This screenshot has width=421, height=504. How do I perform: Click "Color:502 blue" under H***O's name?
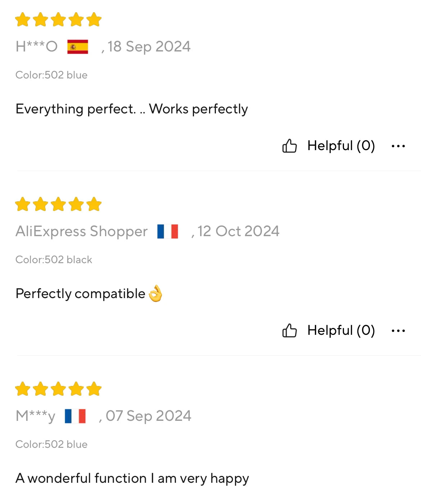click(x=51, y=75)
